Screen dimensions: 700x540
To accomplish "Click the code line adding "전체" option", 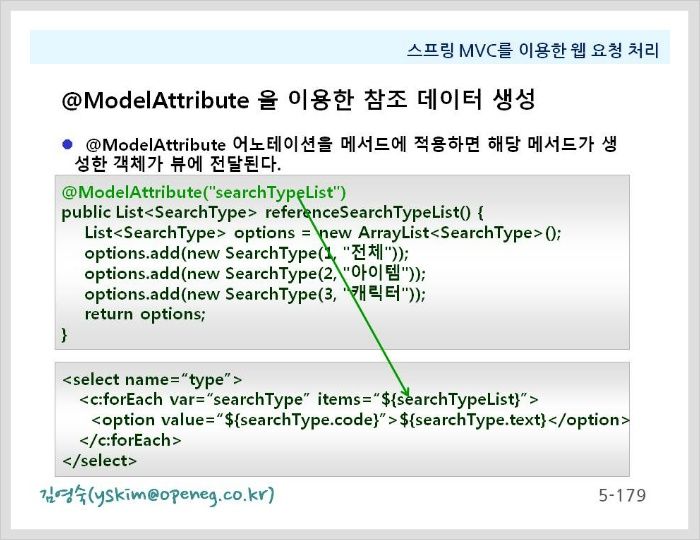I will coord(246,253).
